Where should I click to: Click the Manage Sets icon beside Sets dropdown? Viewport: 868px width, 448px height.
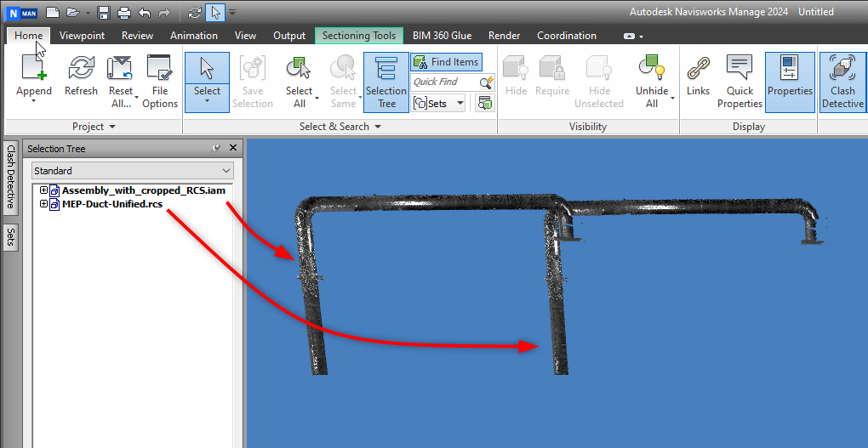[485, 103]
